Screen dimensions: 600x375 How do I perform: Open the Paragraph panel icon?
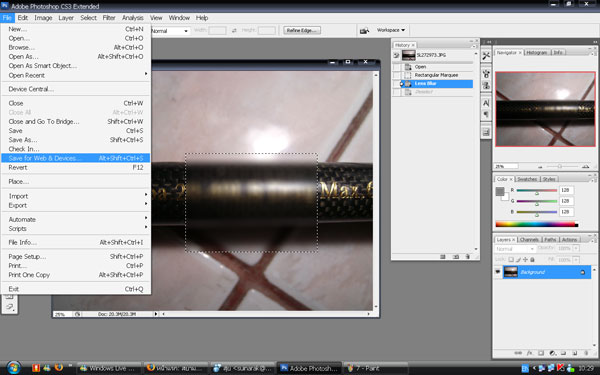pyautogui.click(x=486, y=114)
